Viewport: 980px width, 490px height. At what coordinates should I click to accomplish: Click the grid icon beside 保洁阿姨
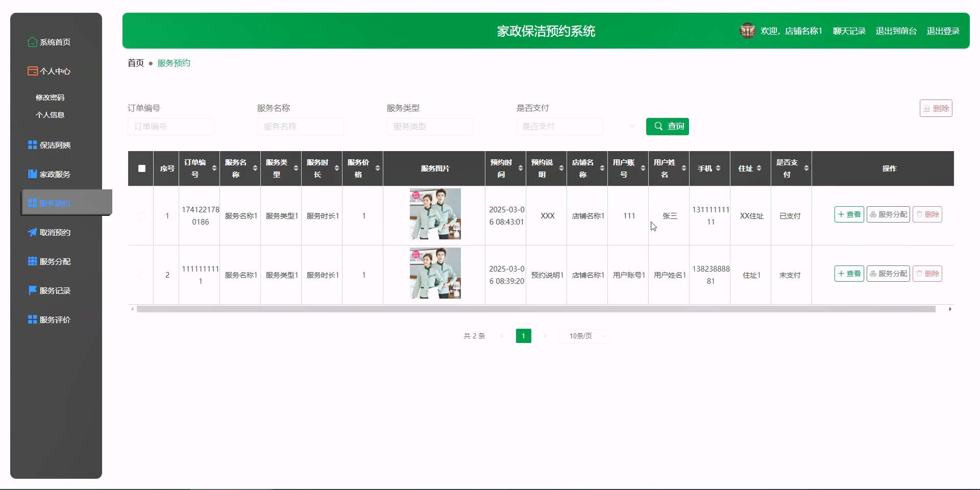coord(33,145)
